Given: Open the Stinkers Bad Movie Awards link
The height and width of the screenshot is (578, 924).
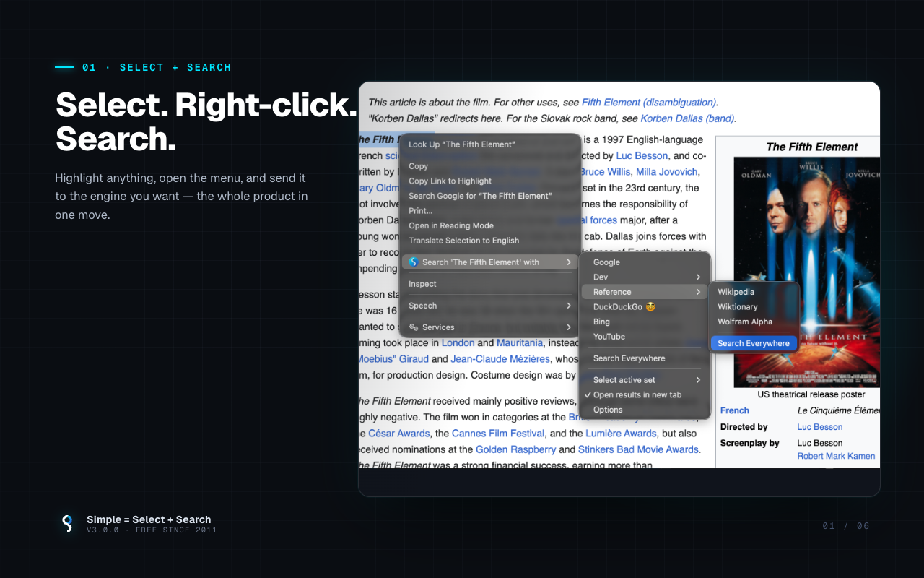Looking at the screenshot, I should pyautogui.click(x=638, y=449).
